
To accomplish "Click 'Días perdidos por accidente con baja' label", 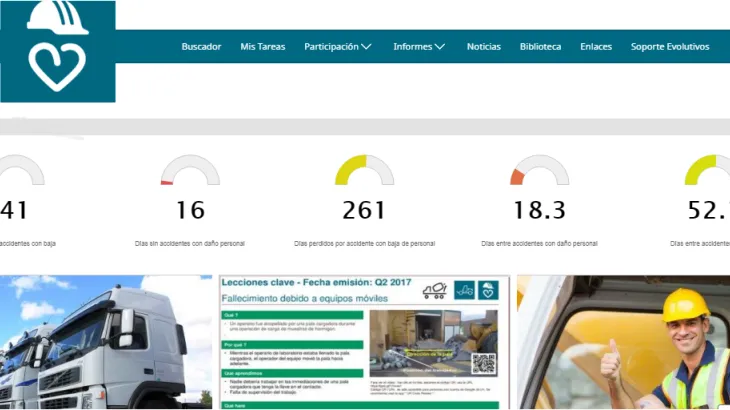I will tap(365, 243).
